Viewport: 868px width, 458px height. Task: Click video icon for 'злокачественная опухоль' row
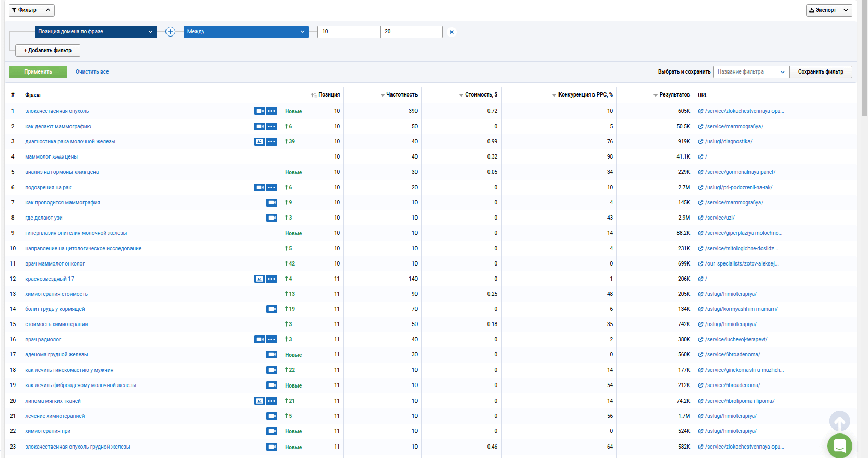pos(259,111)
